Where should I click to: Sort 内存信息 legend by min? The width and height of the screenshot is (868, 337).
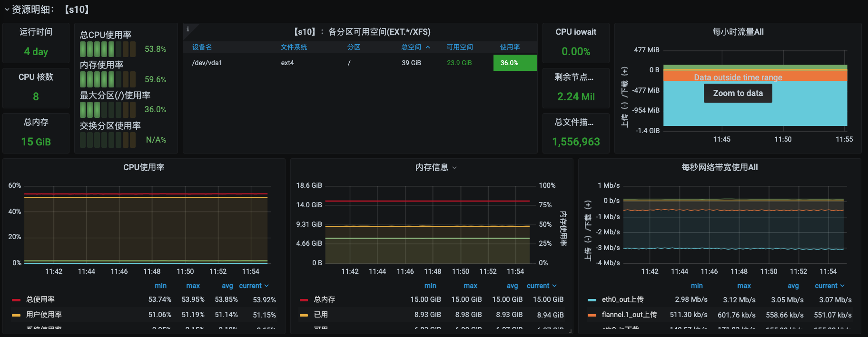point(430,286)
